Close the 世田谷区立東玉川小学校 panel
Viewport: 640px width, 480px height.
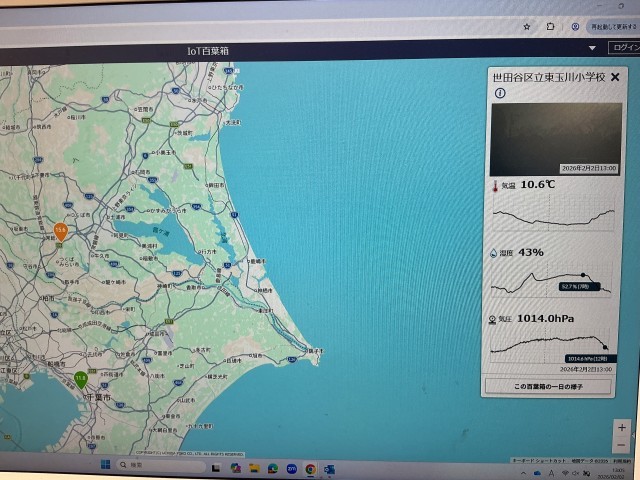[615, 77]
